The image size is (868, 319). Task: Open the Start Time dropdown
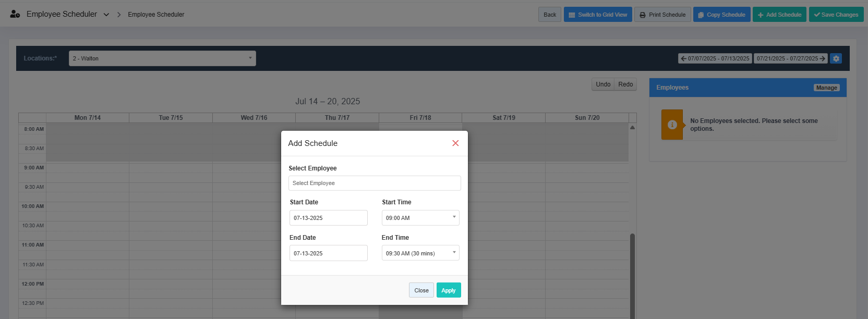point(420,218)
